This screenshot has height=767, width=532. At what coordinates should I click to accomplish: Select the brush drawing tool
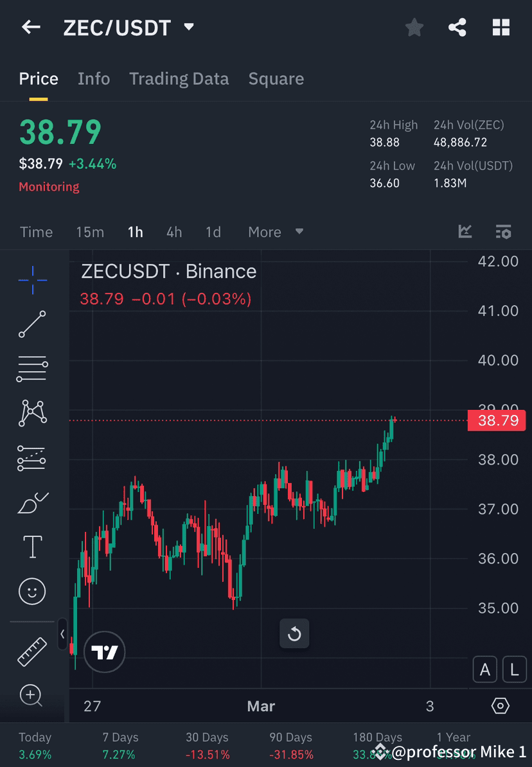[32, 502]
